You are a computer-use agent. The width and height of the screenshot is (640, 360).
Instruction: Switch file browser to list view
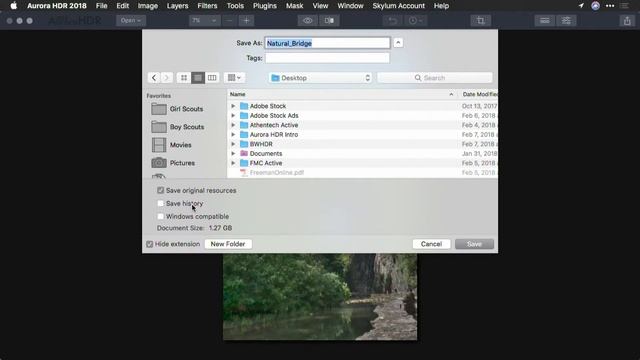198,78
